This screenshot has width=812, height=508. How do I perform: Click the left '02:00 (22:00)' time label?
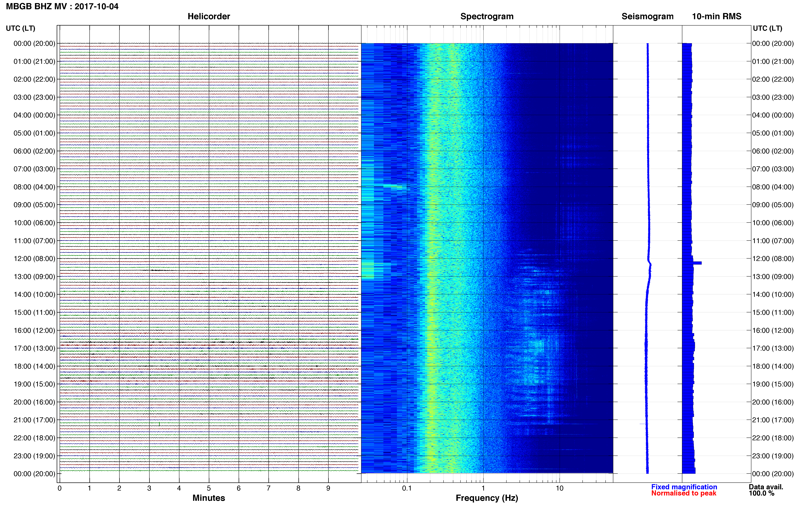point(34,79)
